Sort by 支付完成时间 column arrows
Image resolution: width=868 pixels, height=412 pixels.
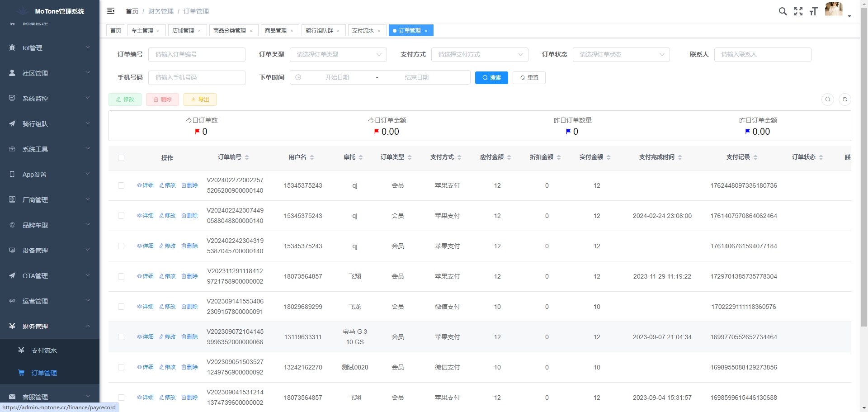pyautogui.click(x=680, y=157)
